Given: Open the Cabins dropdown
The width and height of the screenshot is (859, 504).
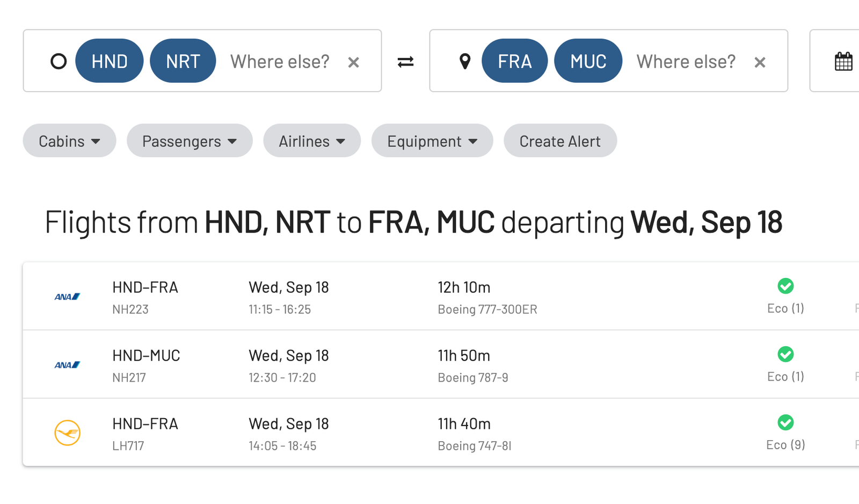Looking at the screenshot, I should coord(69,141).
